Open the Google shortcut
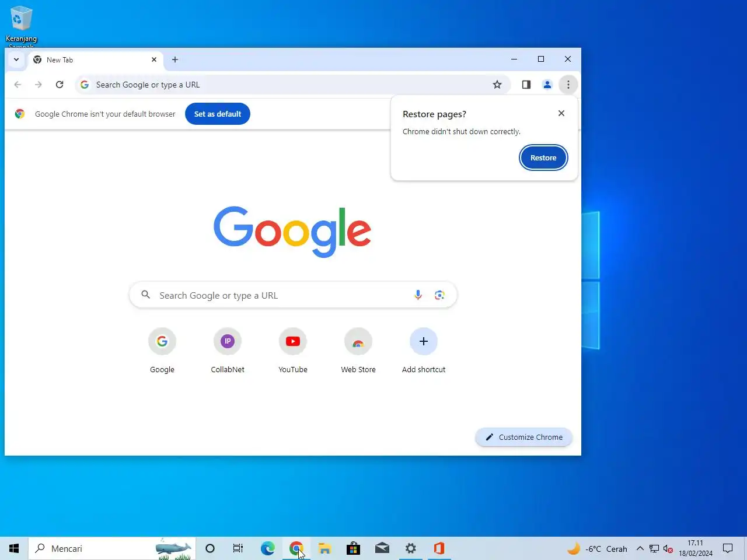Image resolution: width=747 pixels, height=560 pixels. [162, 351]
